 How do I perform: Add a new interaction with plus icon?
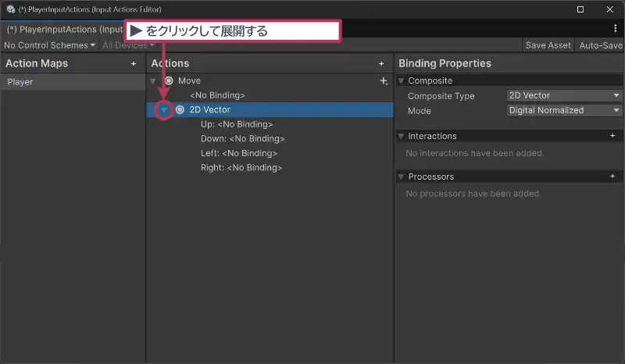612,136
